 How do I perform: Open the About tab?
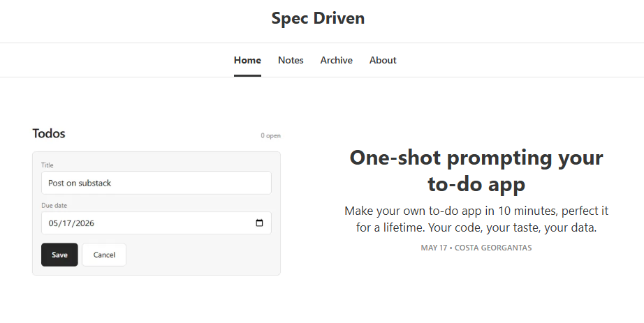point(383,60)
